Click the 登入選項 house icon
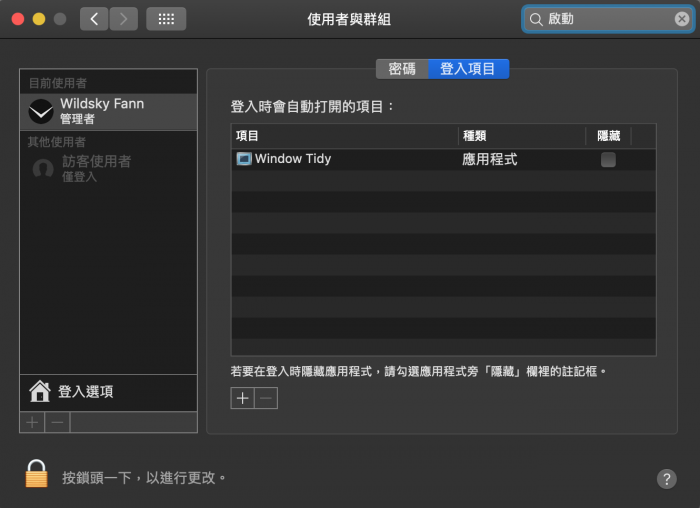This screenshot has width=700, height=508. [40, 391]
